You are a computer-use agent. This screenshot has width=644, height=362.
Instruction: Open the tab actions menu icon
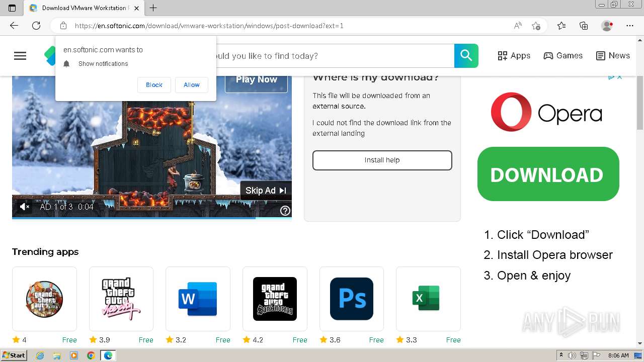[x=12, y=8]
